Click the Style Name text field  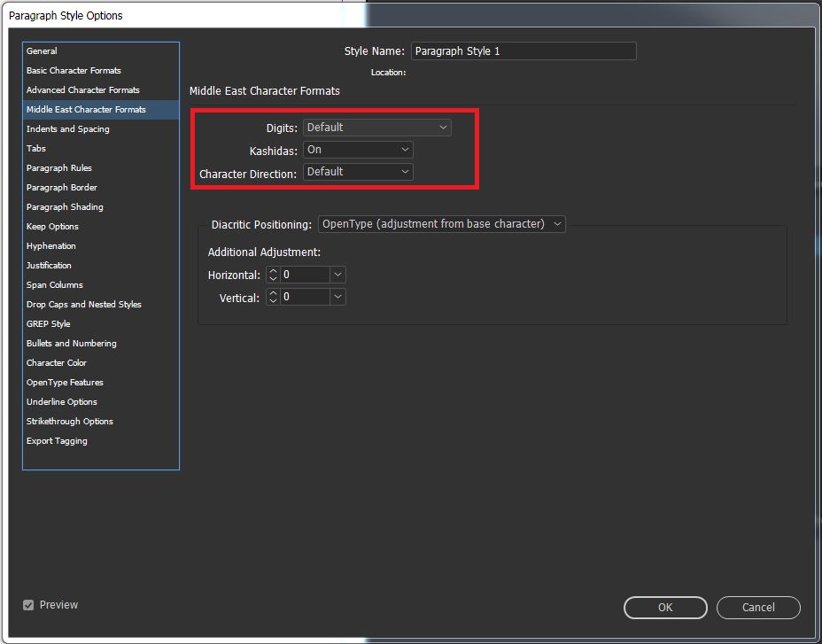523,50
